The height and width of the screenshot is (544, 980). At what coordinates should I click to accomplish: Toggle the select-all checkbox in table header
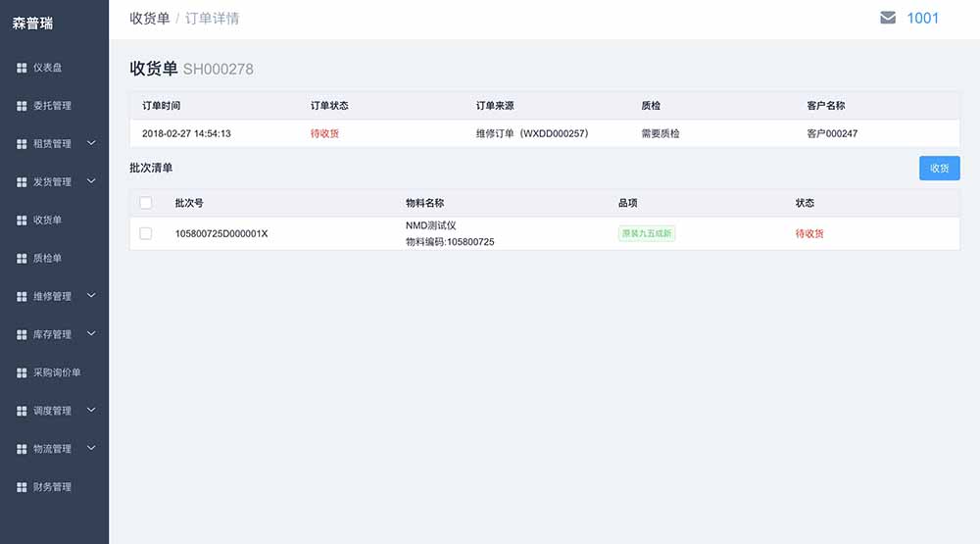tap(146, 203)
